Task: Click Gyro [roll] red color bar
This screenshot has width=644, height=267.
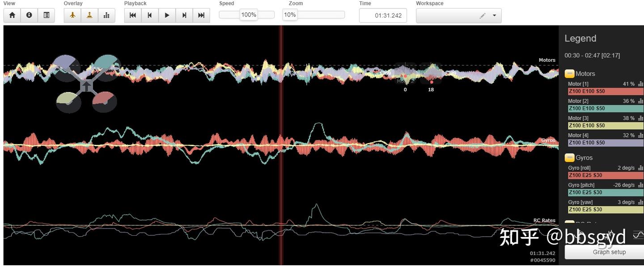Action: tap(606, 175)
